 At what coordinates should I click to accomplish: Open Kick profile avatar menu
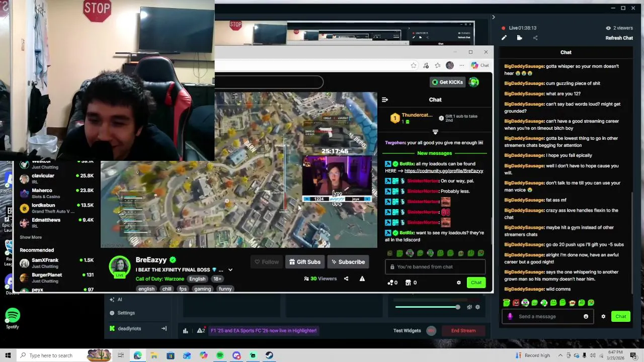click(x=474, y=82)
